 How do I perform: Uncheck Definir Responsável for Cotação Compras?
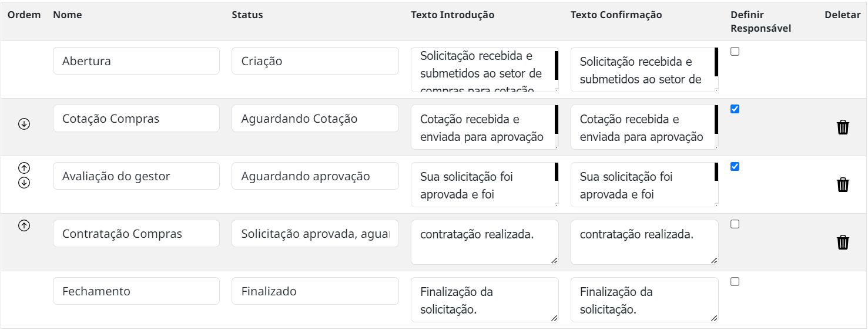tap(735, 109)
